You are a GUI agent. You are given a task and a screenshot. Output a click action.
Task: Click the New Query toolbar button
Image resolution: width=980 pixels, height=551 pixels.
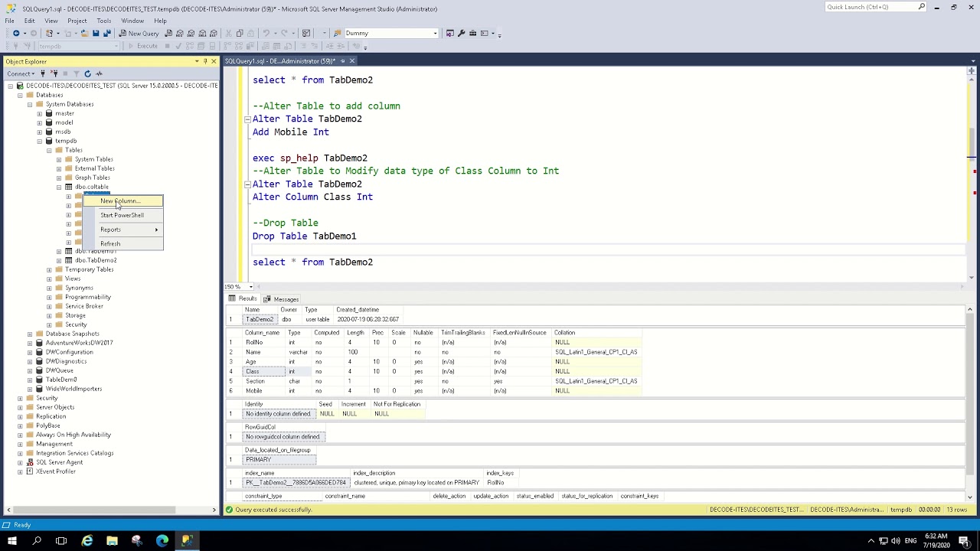coord(139,33)
